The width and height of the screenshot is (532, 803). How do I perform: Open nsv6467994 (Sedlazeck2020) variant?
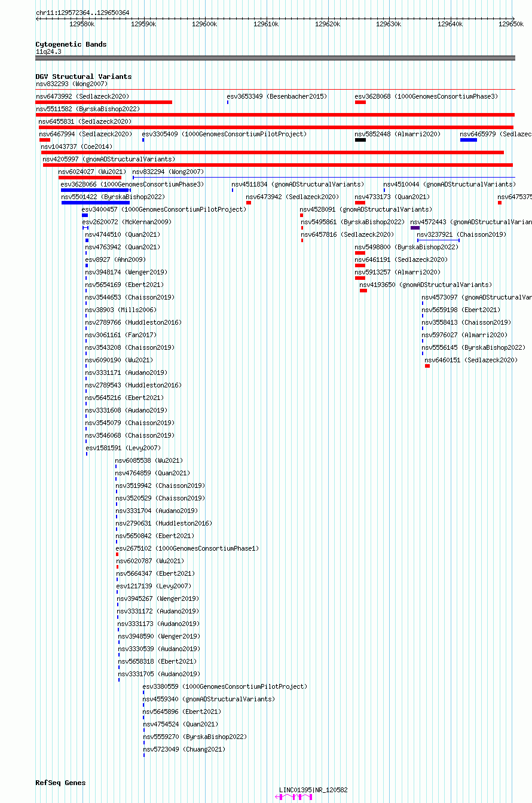(x=86, y=134)
